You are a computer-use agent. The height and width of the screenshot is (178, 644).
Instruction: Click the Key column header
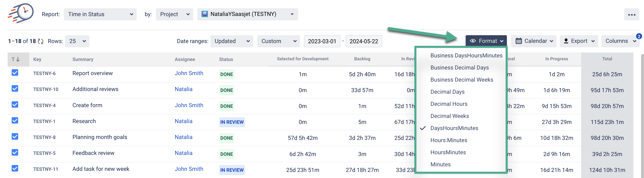[x=37, y=59]
